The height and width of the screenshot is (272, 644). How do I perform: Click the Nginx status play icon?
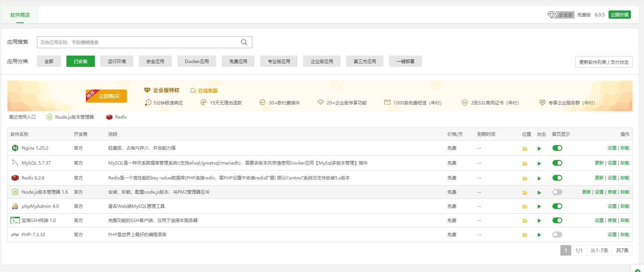pos(539,148)
